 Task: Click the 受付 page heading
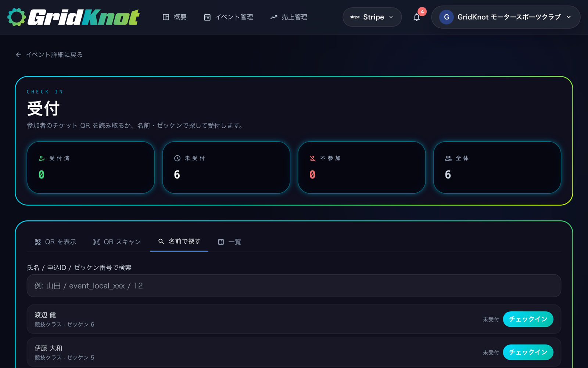point(43,109)
